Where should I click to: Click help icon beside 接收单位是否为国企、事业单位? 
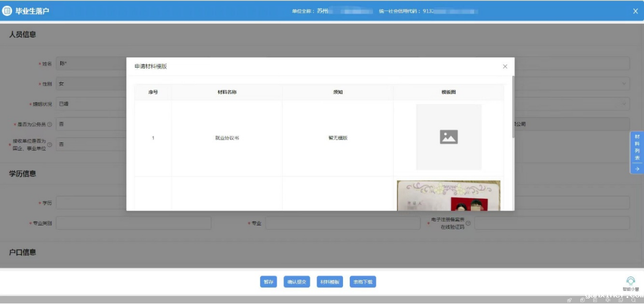point(49,145)
